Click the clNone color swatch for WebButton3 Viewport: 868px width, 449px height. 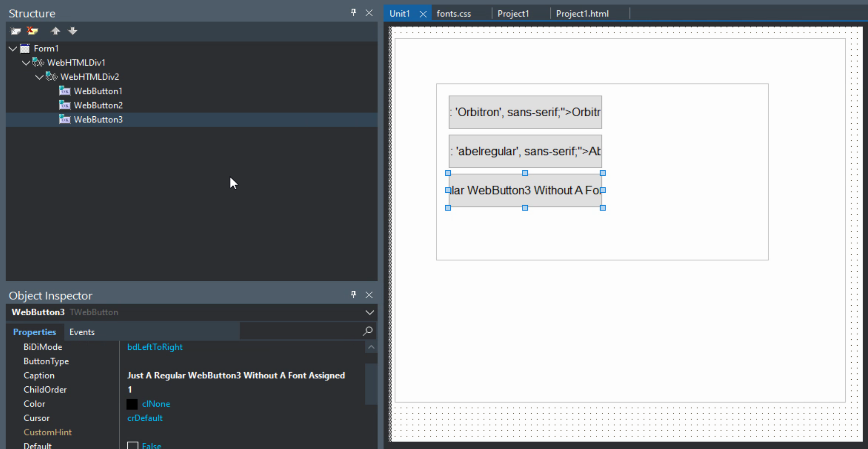132,404
